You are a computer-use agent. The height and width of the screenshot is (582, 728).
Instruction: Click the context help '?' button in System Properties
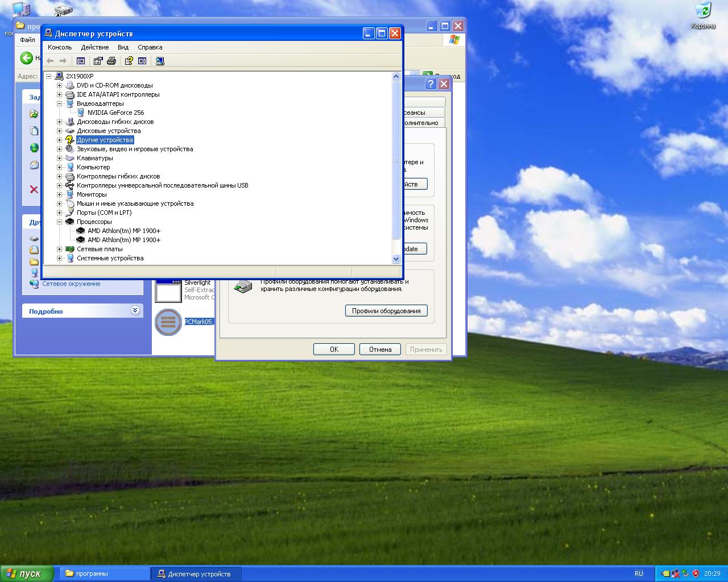(x=431, y=84)
